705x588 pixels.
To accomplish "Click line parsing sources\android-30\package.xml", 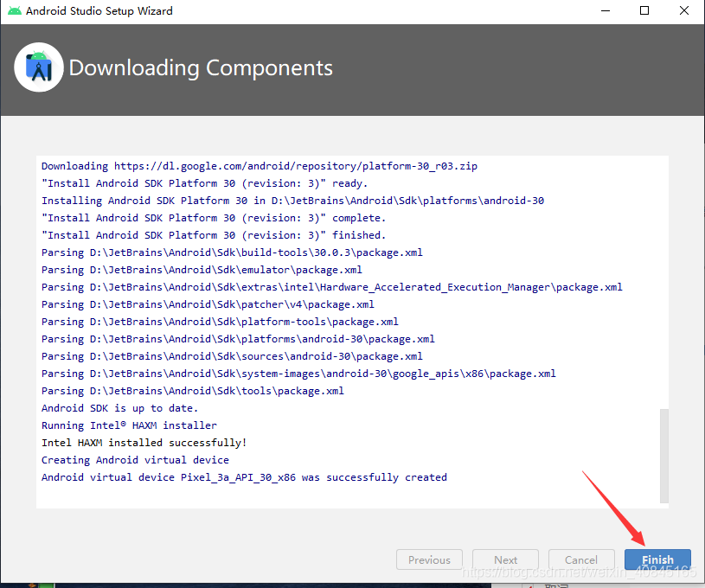I will 232,356.
